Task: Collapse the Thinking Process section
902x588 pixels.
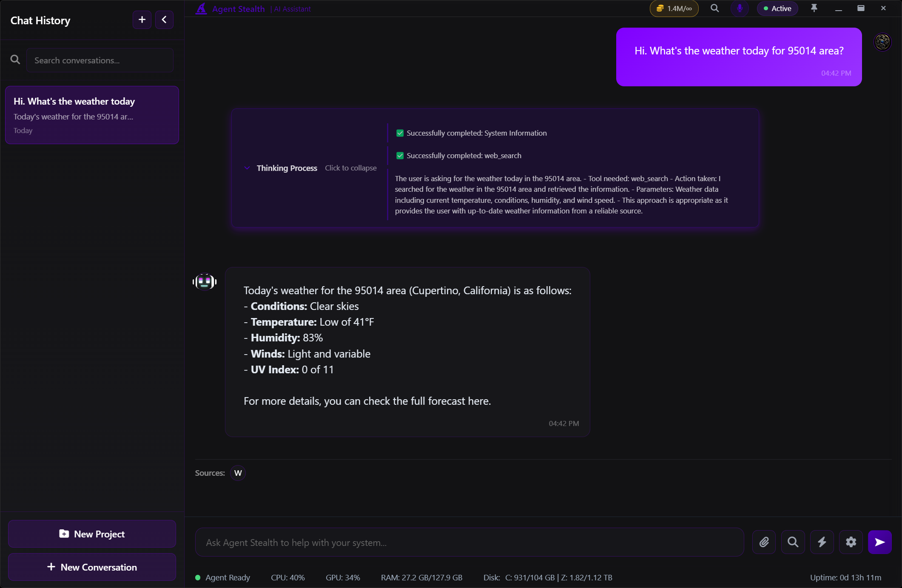Action: (287, 168)
